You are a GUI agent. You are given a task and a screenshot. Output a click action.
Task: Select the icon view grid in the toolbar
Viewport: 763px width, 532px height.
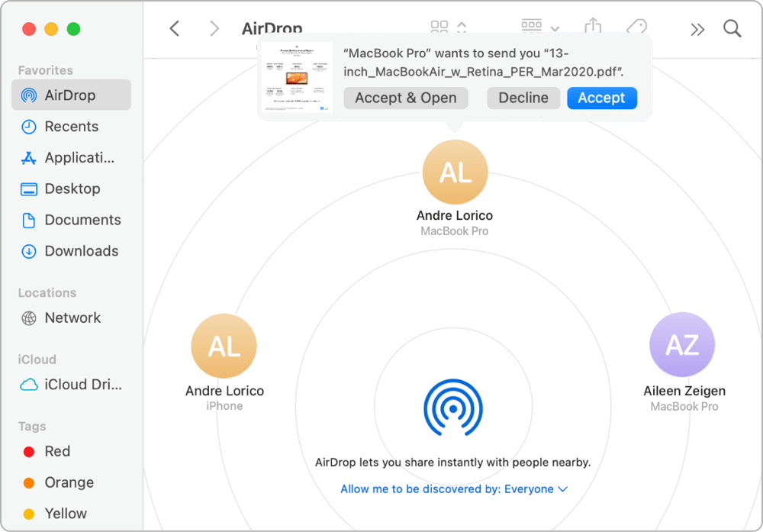[439, 26]
